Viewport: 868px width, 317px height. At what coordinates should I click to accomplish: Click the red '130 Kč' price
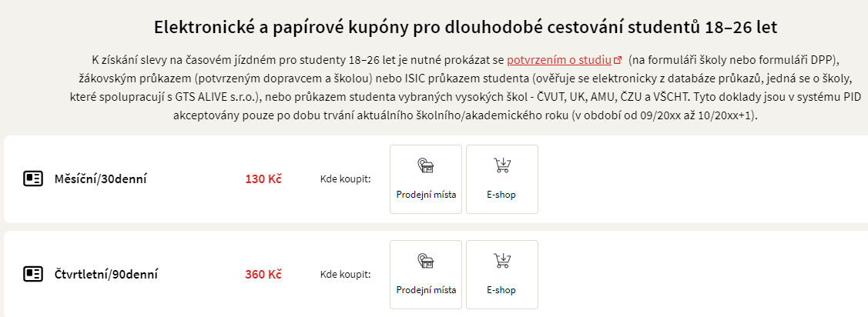tap(263, 179)
